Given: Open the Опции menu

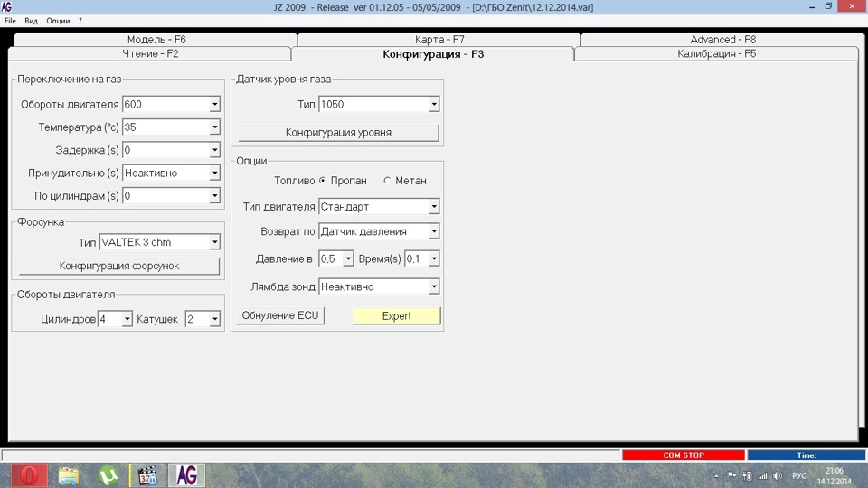Looking at the screenshot, I should pos(58,21).
